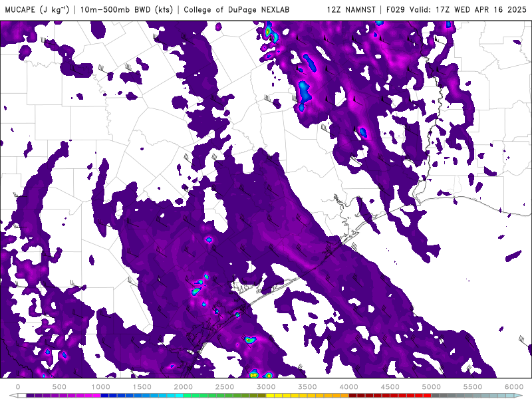Pick the dark red swatch below 4000
This screenshot has height=399, width=532.
point(353,396)
